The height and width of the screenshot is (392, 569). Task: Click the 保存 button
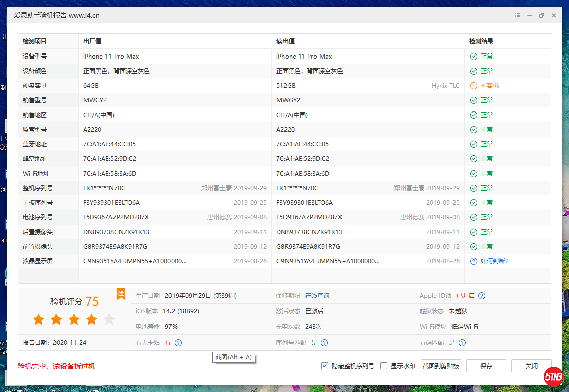click(x=486, y=366)
